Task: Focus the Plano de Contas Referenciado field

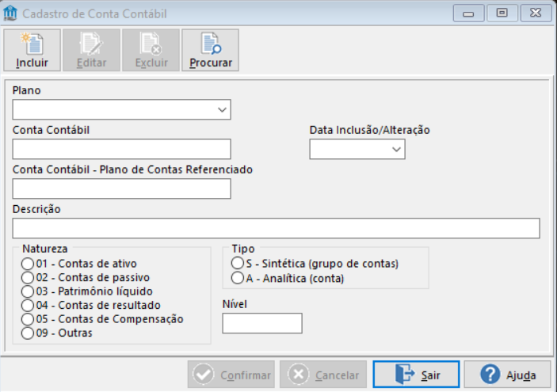Action: (121, 188)
